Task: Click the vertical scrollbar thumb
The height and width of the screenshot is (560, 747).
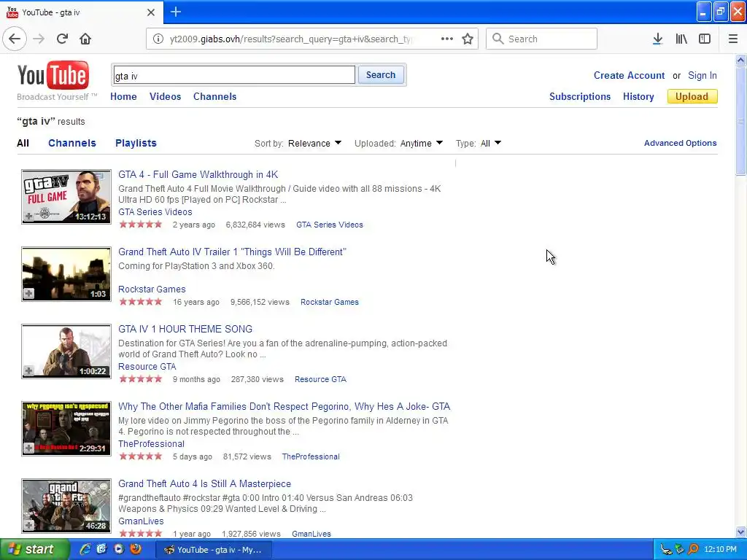Action: click(741, 121)
